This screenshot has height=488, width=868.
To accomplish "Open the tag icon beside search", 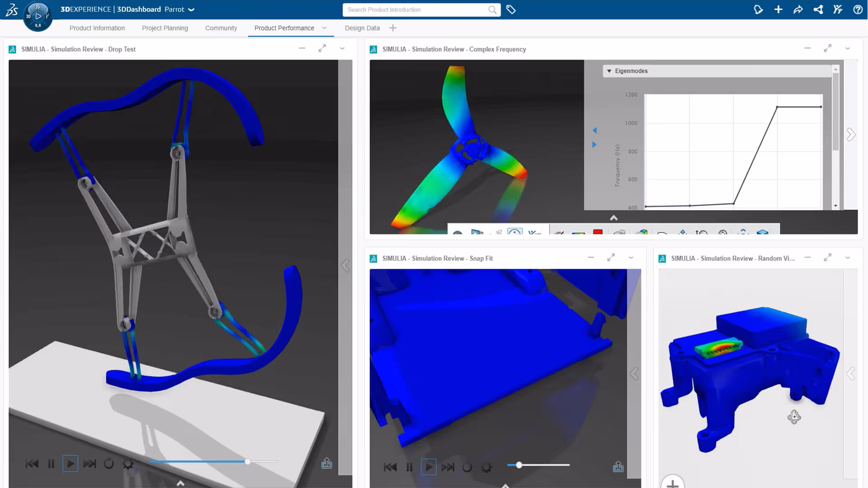I will 511,9.
